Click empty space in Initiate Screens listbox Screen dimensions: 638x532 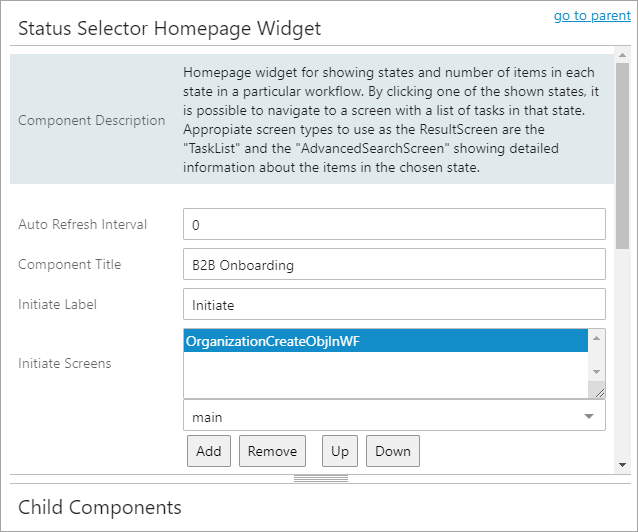(380, 375)
